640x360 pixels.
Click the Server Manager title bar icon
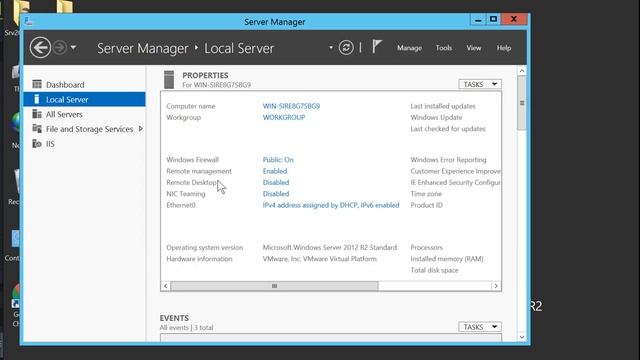[x=28, y=21]
